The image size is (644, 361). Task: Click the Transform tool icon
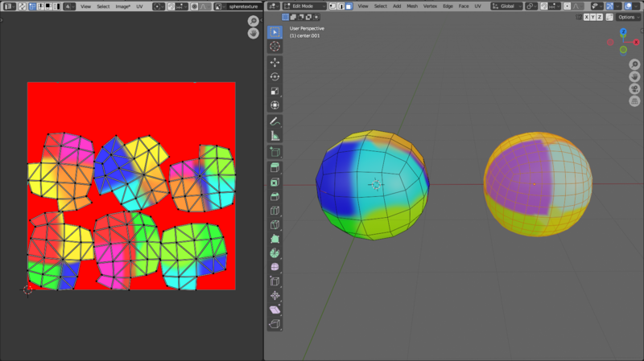[275, 105]
